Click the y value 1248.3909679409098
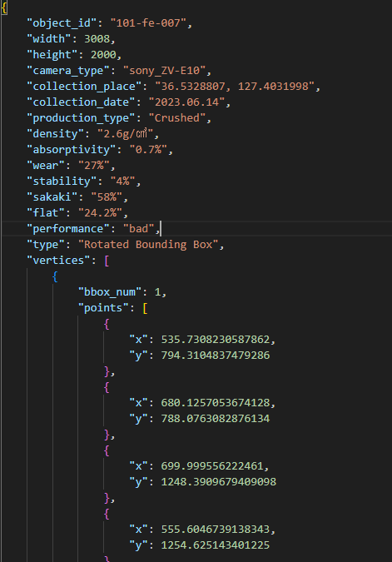This screenshot has width=392, height=562. (219, 482)
